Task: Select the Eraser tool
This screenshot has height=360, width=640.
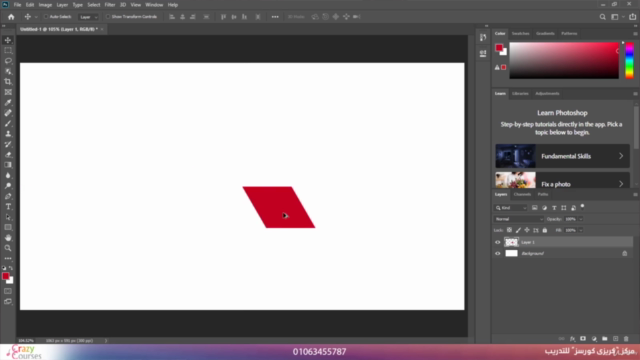Action: tap(8, 155)
